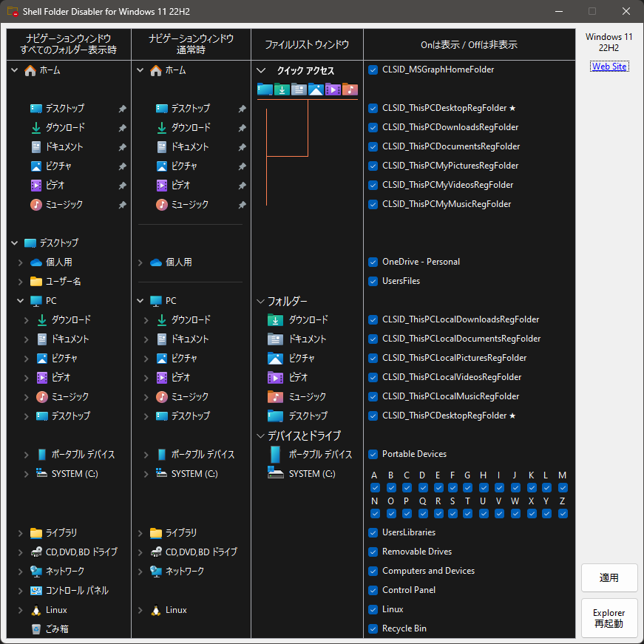Click the ごみ箱 recycle bin icon
The width and height of the screenshot is (644, 644).
pos(36,629)
